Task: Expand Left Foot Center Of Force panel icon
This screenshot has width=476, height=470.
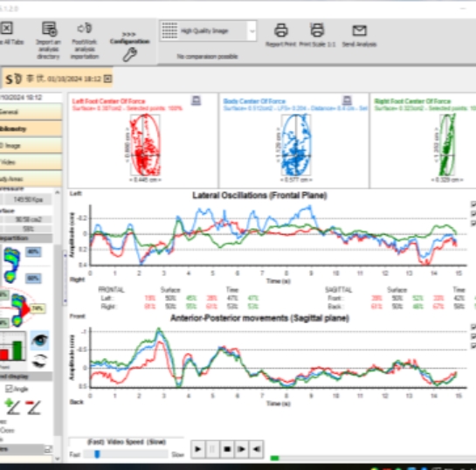Action: pos(197,100)
